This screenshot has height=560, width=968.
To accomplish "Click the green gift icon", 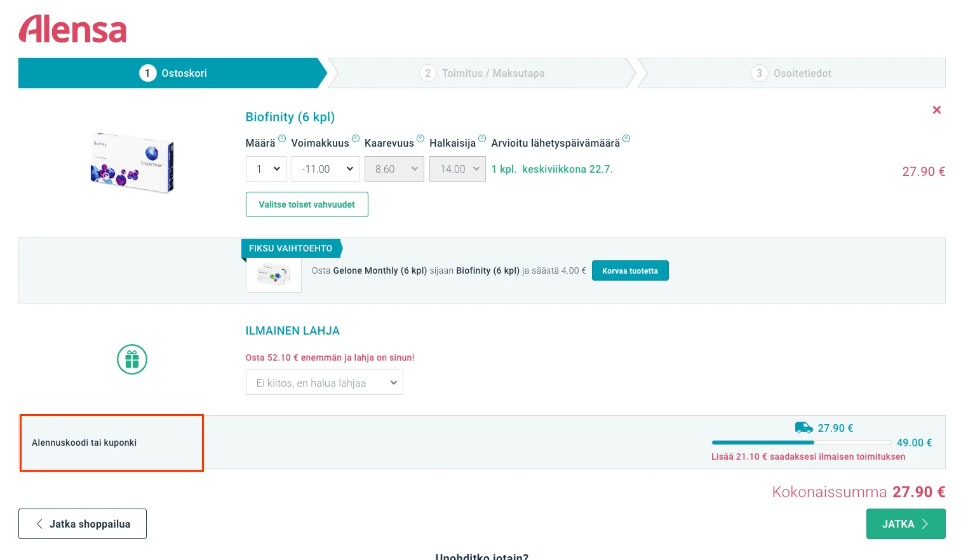I will coord(132,359).
